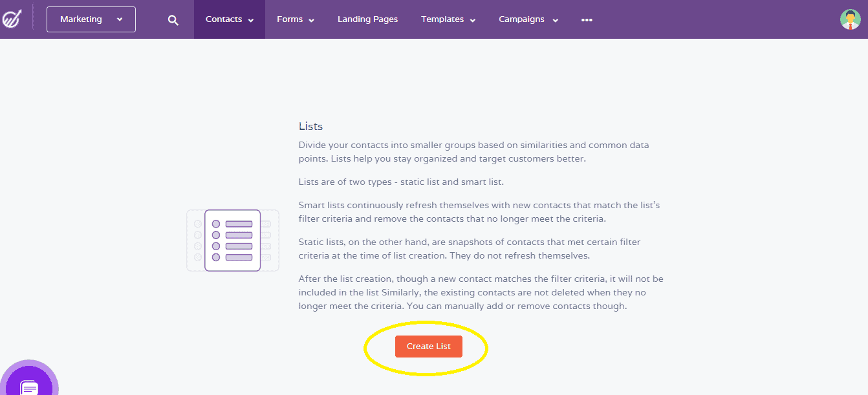Click the purple document icon bottom left
The height and width of the screenshot is (395, 868).
coord(30,386)
